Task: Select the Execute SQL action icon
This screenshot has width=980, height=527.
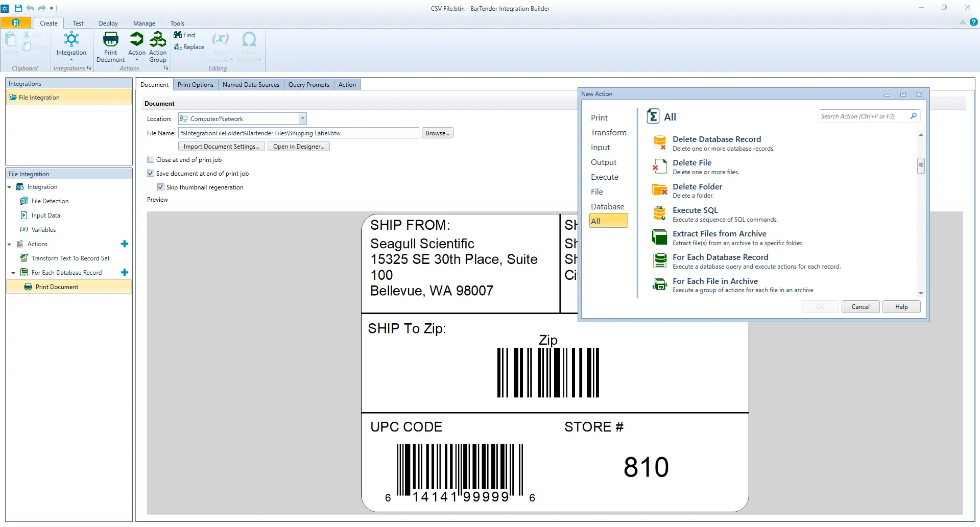Action: [660, 213]
